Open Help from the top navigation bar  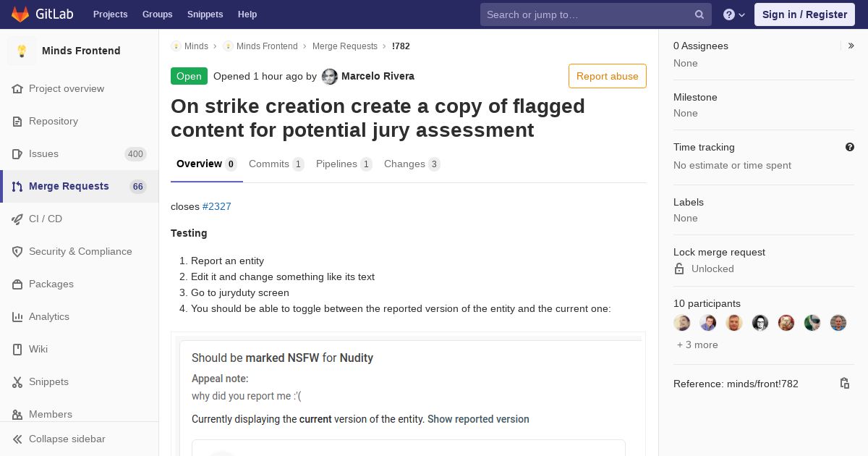pos(247,14)
